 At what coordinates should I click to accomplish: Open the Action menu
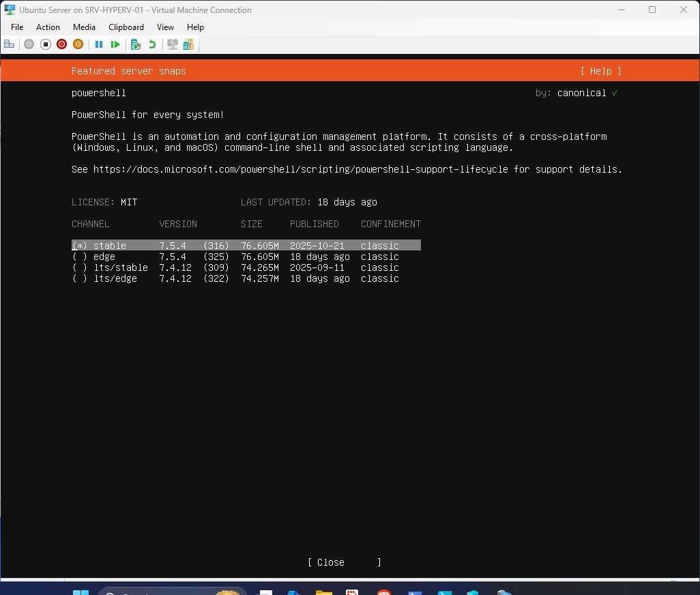48,27
